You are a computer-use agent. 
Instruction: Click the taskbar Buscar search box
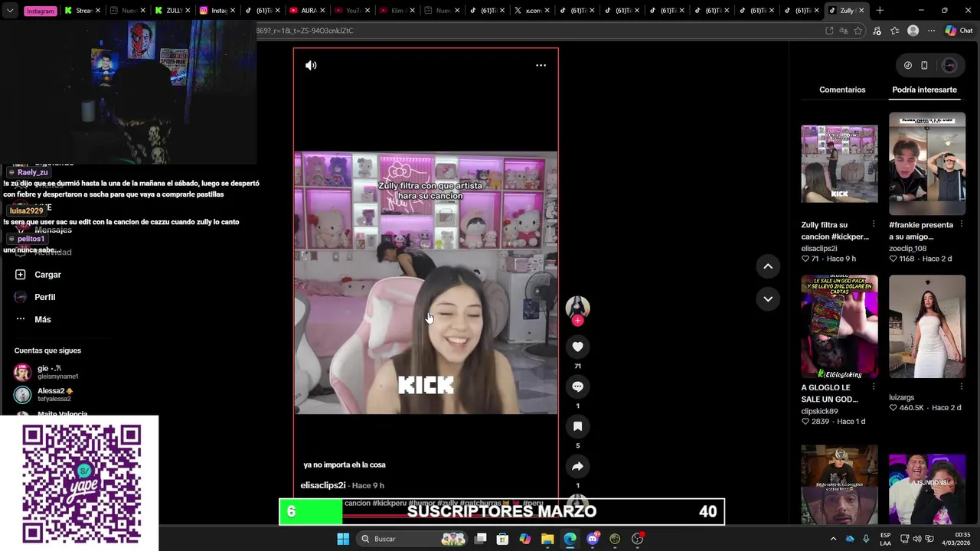[413, 539]
